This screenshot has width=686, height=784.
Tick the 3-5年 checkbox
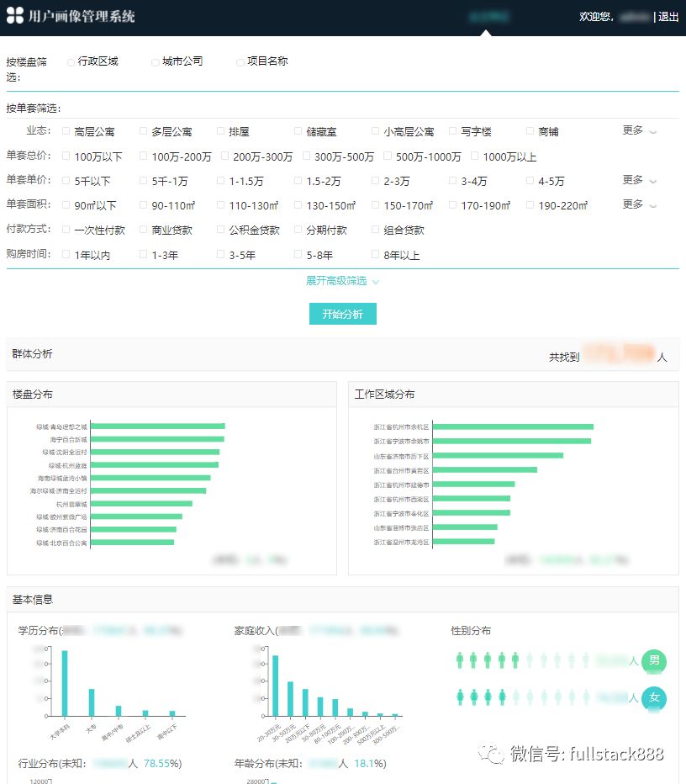pyautogui.click(x=220, y=255)
